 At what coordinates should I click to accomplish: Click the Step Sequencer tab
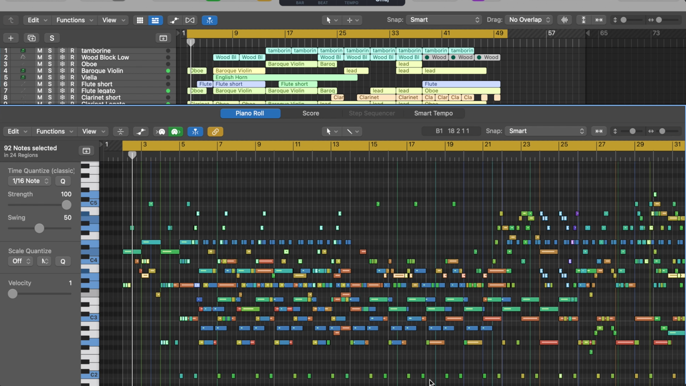372,113
